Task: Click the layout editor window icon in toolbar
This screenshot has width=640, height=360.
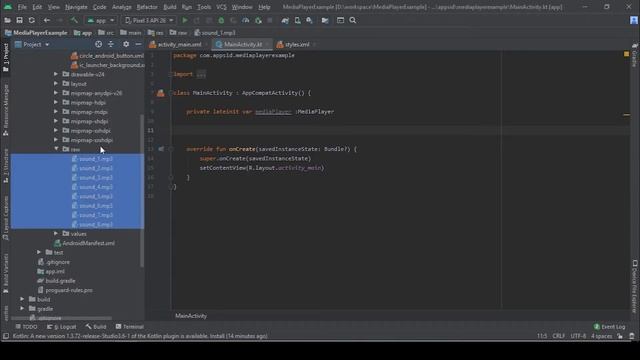Action: [340, 20]
